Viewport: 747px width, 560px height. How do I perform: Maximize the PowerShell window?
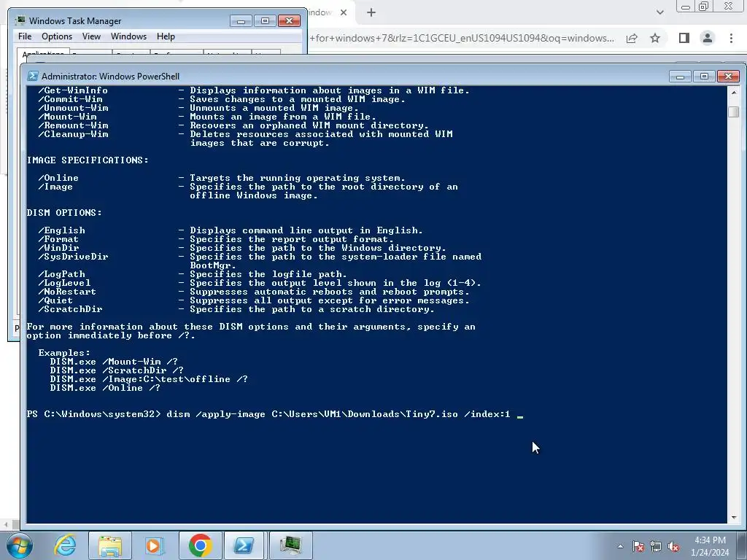pos(704,76)
